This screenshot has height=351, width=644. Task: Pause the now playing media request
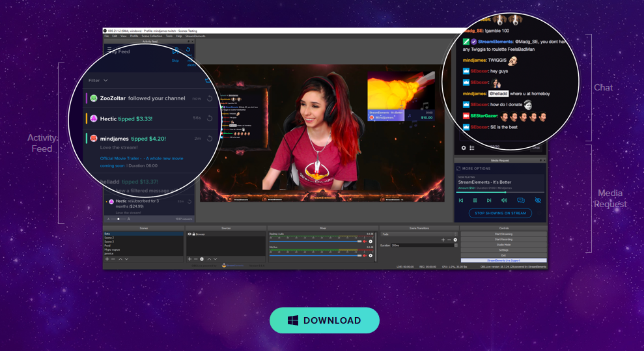(475, 201)
